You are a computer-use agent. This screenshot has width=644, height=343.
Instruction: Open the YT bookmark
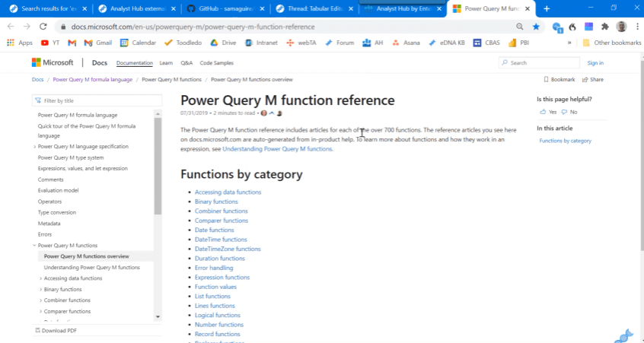pyautogui.click(x=50, y=43)
